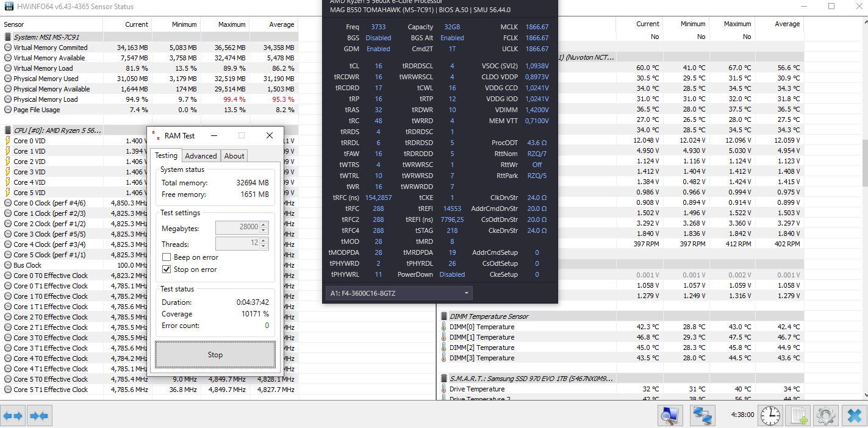Click the Drive Temperature thermometer icon
The height and width of the screenshot is (428, 868).
click(x=443, y=389)
